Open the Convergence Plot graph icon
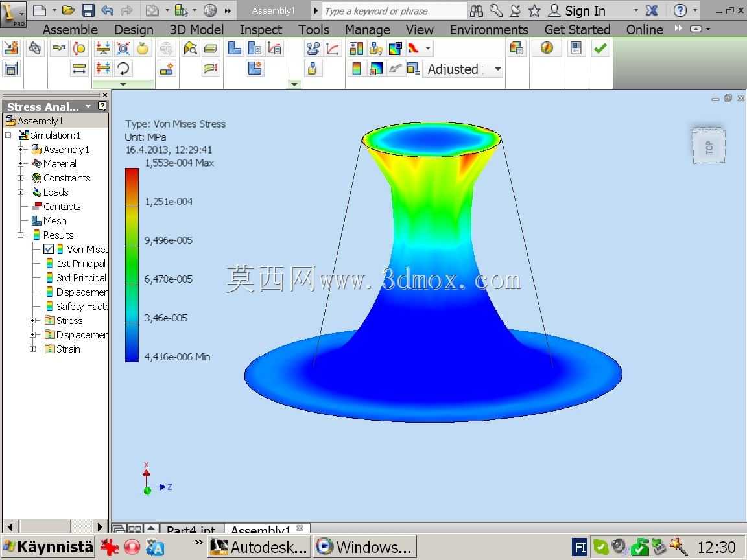Screen dimensions: 747x560 333,48
